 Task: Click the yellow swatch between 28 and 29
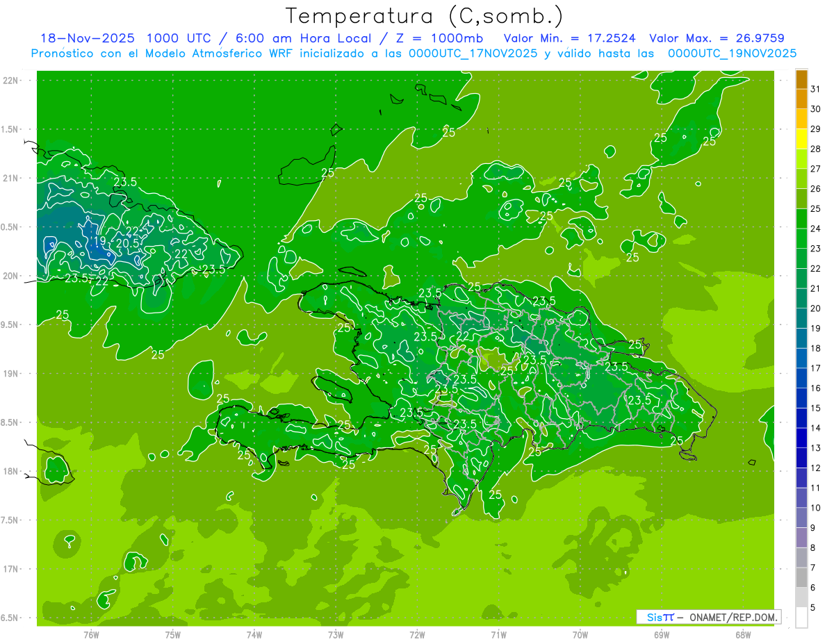click(801, 139)
